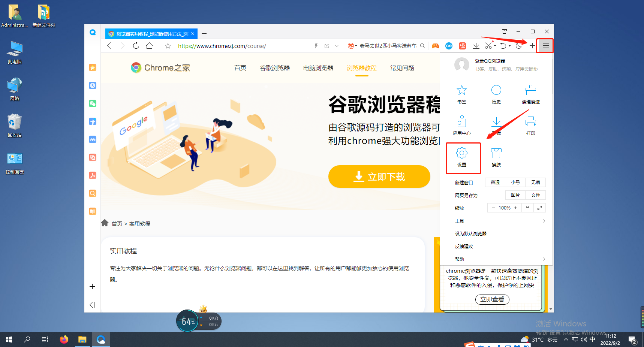Screen dimensions: 644x347
Task: Click the bookmark star in address bar
Action: (x=168, y=46)
